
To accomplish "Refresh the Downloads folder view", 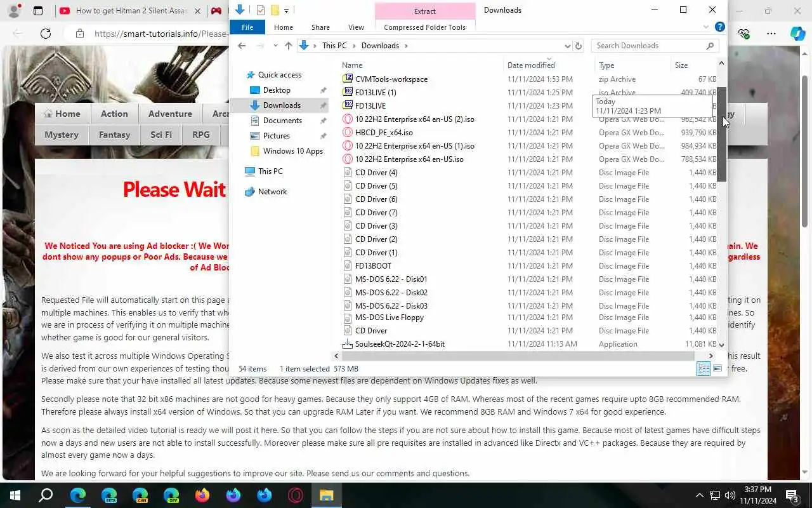I will tap(578, 46).
